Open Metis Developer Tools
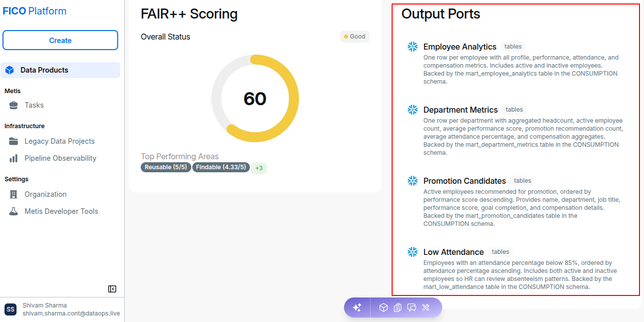The image size is (644, 322). [60, 211]
